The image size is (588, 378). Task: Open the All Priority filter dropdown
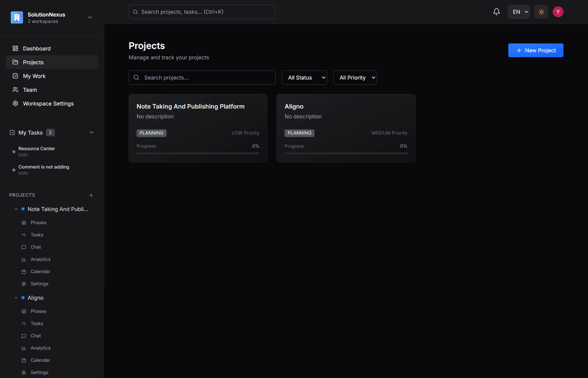click(x=355, y=78)
